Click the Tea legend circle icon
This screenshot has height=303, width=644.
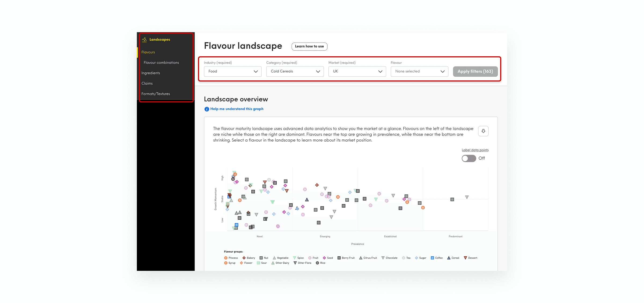(x=403, y=258)
